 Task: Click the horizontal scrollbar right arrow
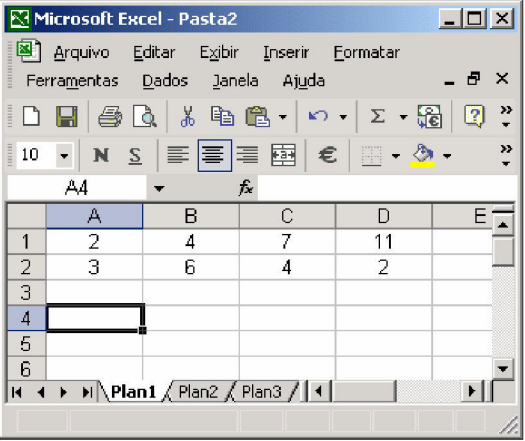click(472, 391)
